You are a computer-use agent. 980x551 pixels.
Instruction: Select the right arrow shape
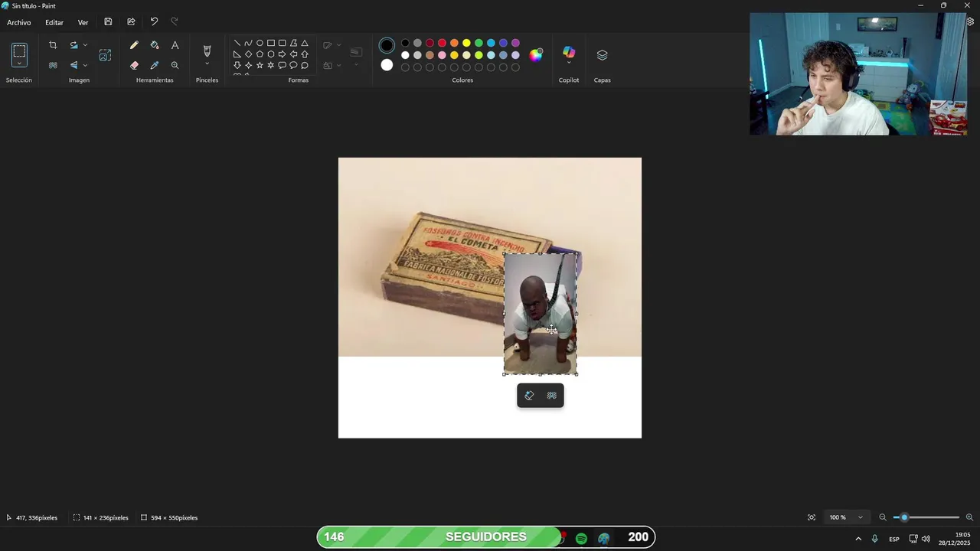[x=282, y=54]
